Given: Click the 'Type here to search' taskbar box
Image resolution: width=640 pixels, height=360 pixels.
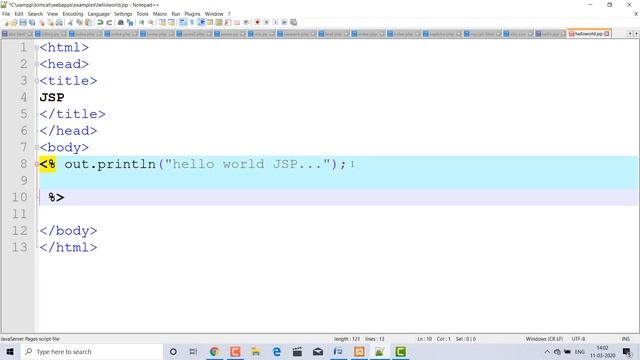Looking at the screenshot, I should pos(92,351).
